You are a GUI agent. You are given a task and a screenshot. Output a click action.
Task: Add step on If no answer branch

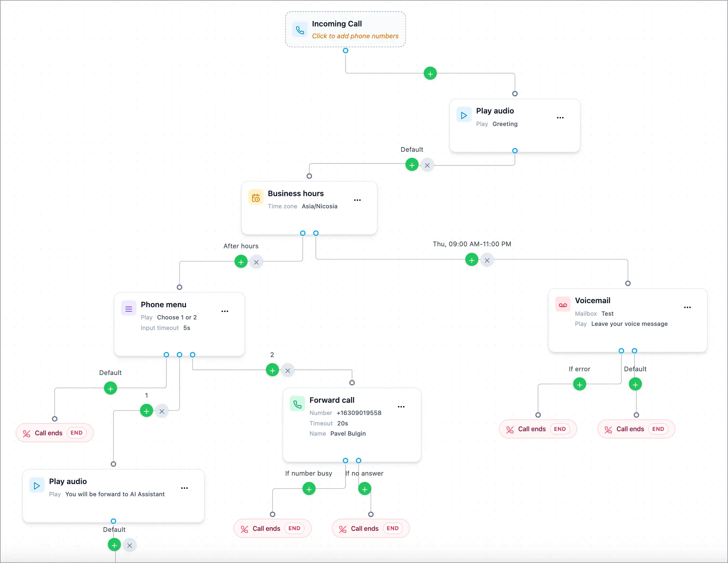click(x=365, y=489)
